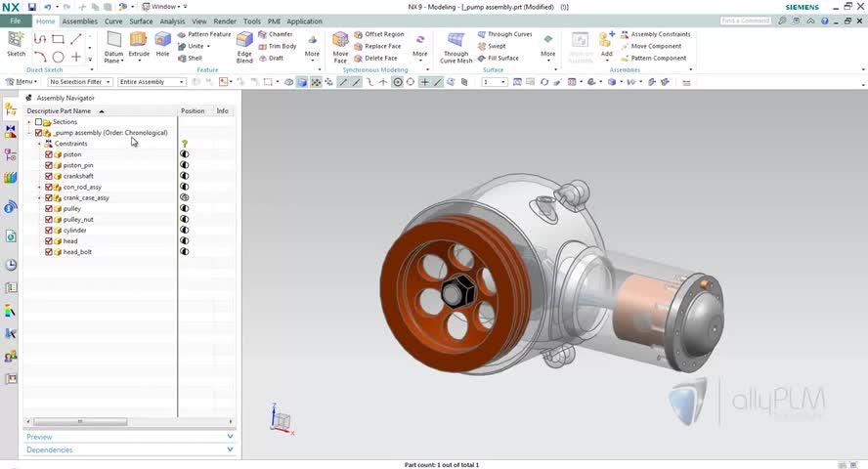Click the Draft command
Image resolution: width=868 pixels, height=469 pixels.
point(272,58)
